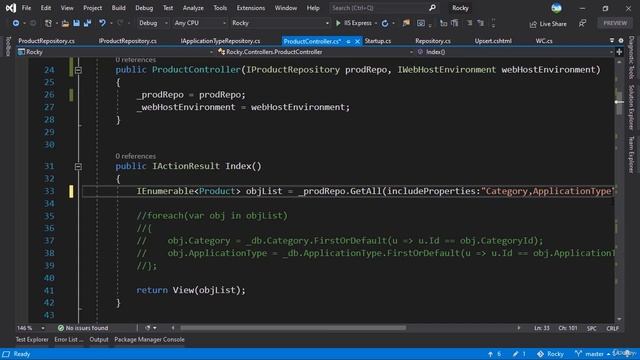Click the Open File folder icon
Screen dimensions: 640x360
pos(65,23)
